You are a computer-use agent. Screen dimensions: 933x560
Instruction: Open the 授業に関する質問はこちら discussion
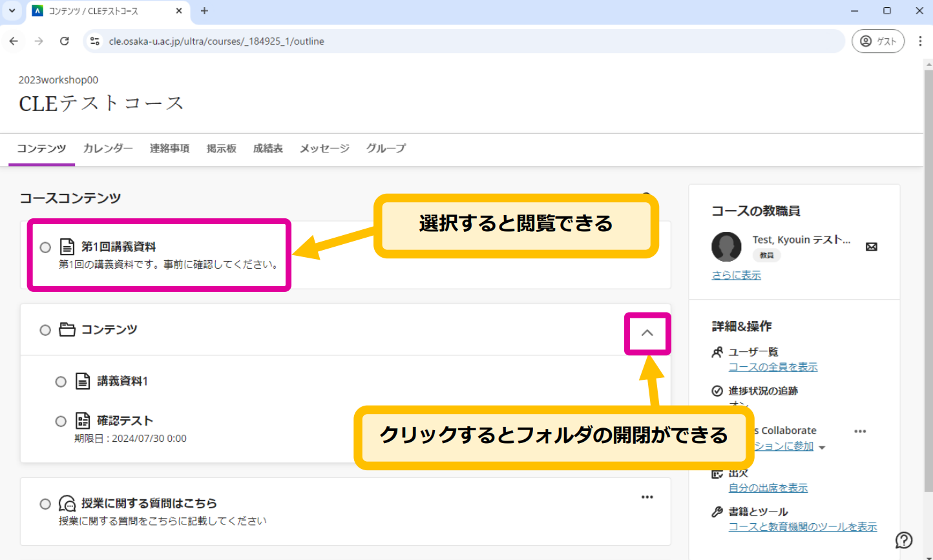(x=149, y=503)
